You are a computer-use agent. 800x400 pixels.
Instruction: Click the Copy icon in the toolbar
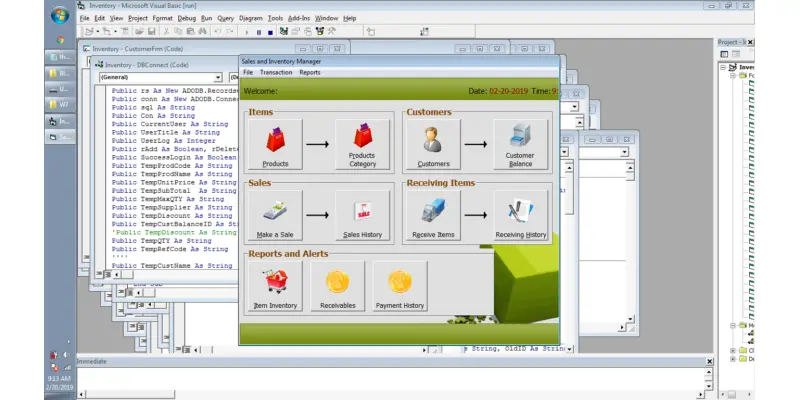[x=178, y=32]
